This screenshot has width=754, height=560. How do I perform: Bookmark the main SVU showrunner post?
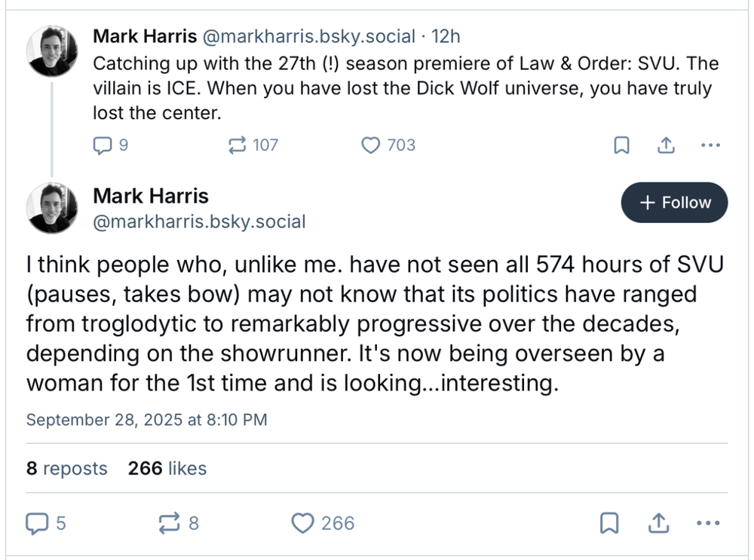[x=609, y=522]
